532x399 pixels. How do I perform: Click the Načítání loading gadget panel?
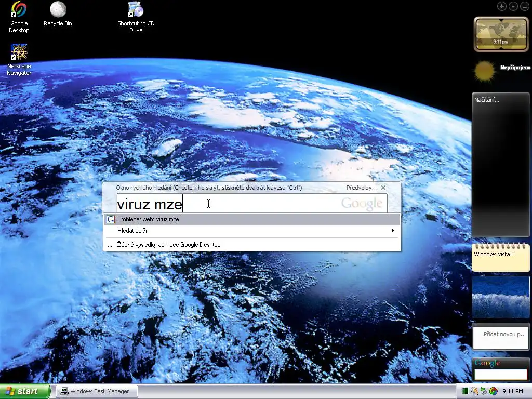(500, 165)
